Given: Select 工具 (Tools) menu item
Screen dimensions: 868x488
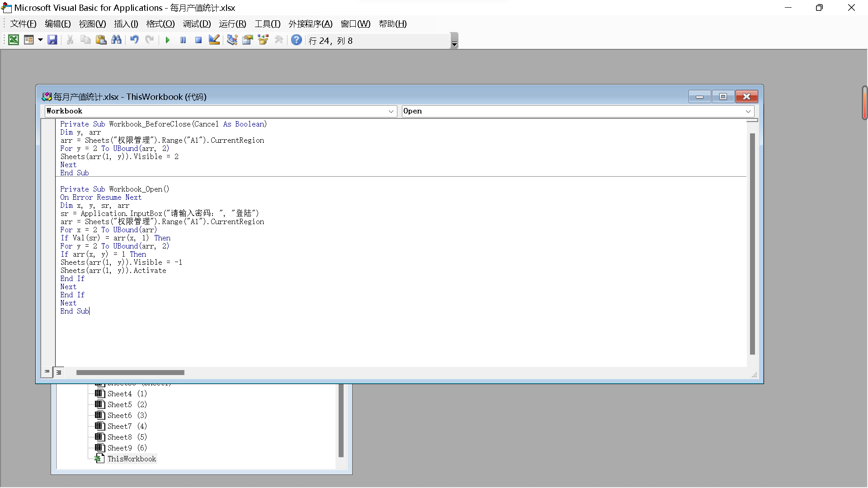Looking at the screenshot, I should click(267, 23).
